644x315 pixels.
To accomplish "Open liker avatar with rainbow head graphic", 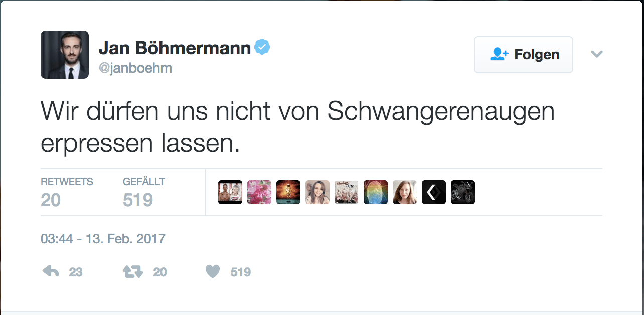I will (x=376, y=192).
